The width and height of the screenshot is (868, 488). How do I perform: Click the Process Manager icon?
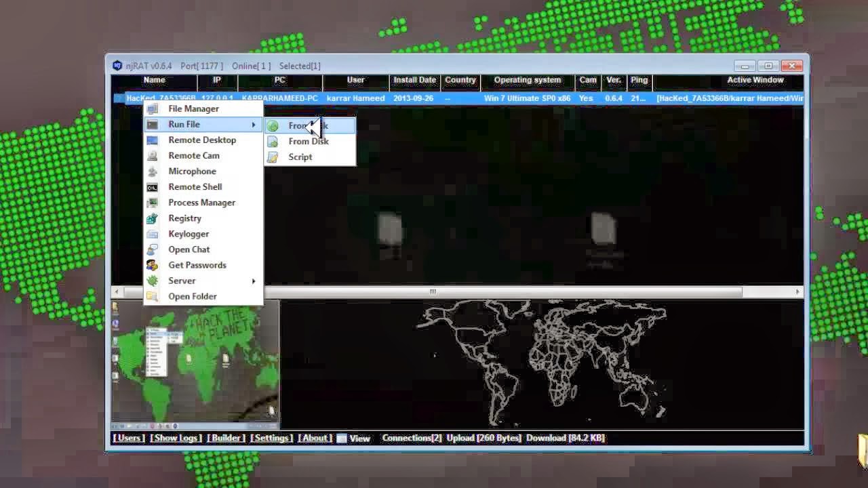[153, 203]
